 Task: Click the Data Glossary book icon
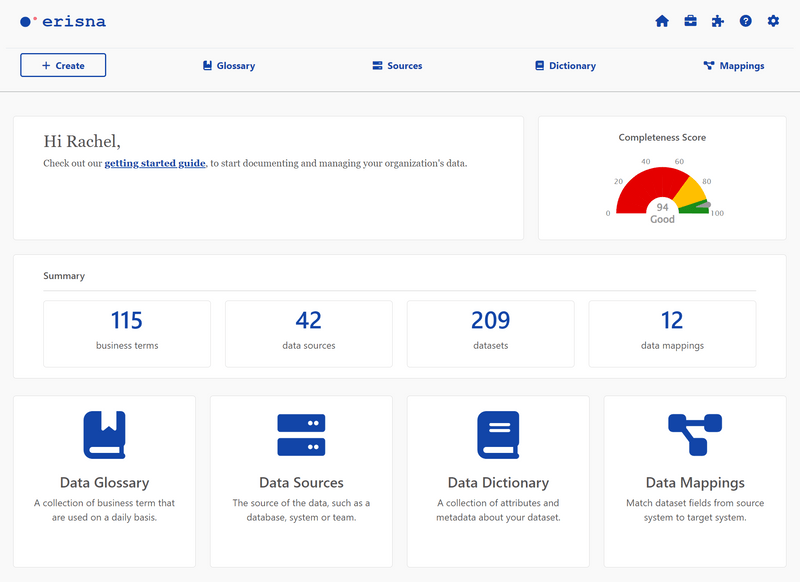click(x=104, y=434)
